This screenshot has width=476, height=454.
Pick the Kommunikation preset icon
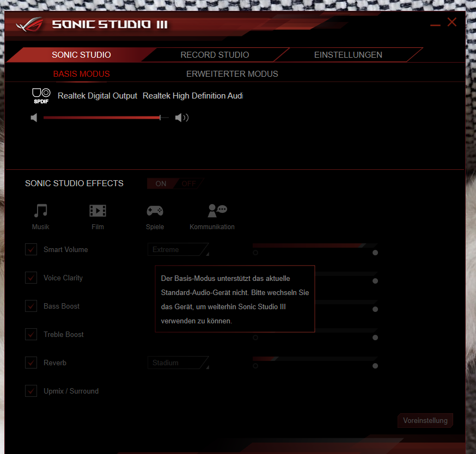(217, 211)
